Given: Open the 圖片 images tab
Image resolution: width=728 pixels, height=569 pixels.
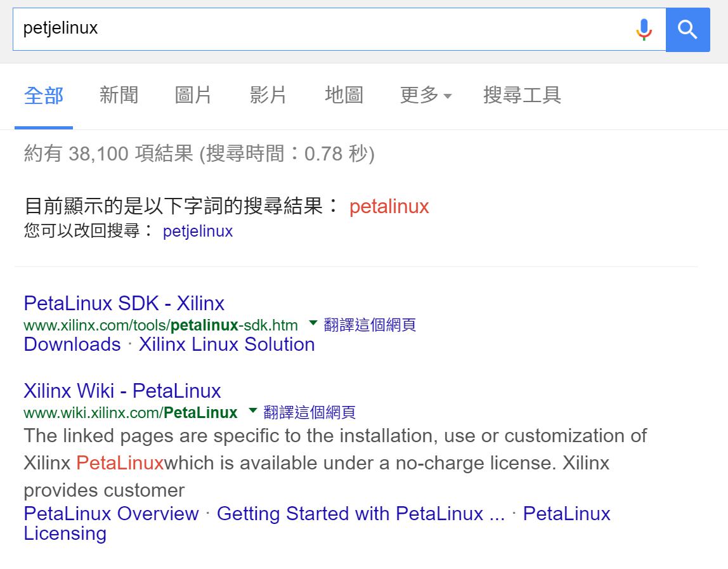Looking at the screenshot, I should click(x=193, y=95).
